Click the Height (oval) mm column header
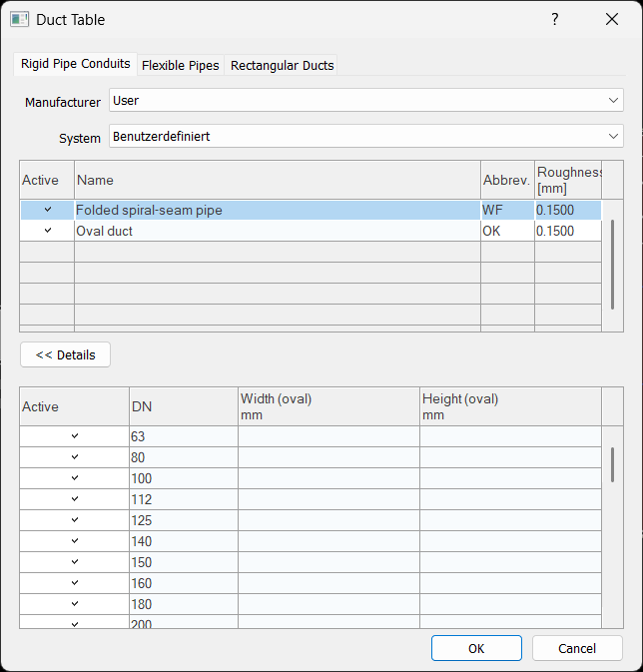 tap(510, 406)
